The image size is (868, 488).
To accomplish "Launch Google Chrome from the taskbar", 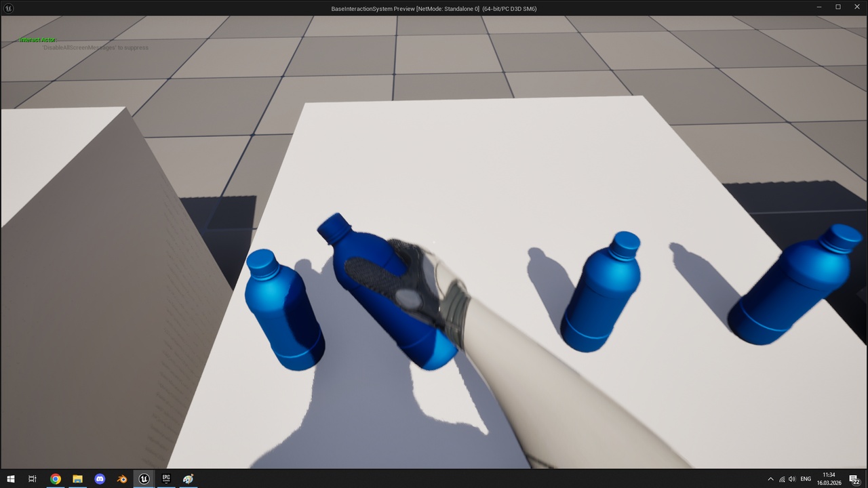I will 56,479.
